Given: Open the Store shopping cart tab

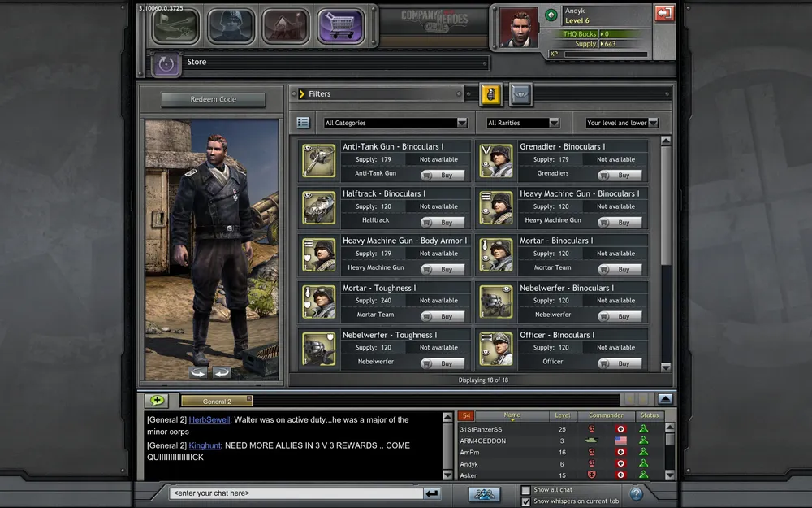Looking at the screenshot, I should click(x=340, y=26).
